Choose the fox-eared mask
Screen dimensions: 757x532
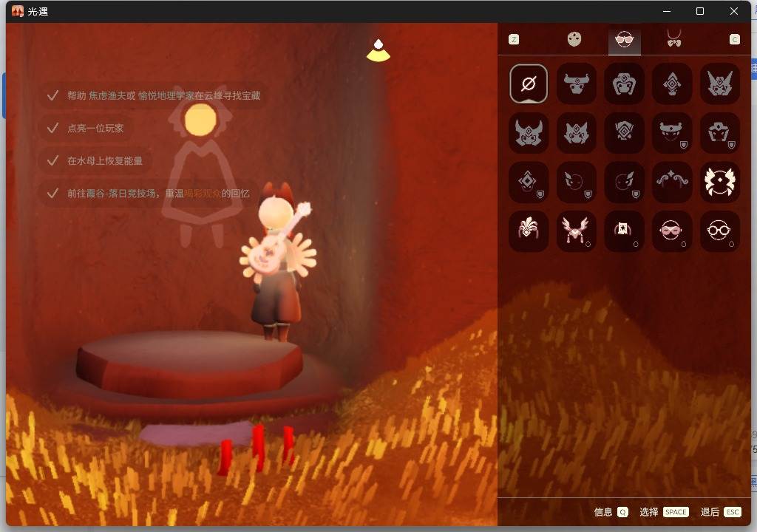[576, 133]
